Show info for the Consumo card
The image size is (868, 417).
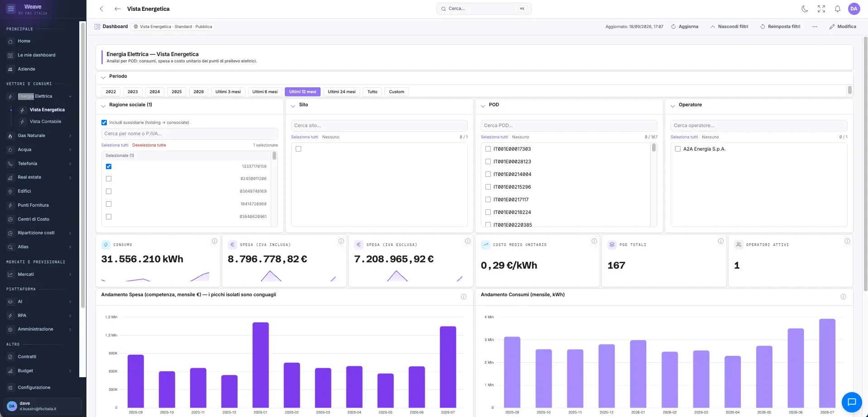click(215, 241)
